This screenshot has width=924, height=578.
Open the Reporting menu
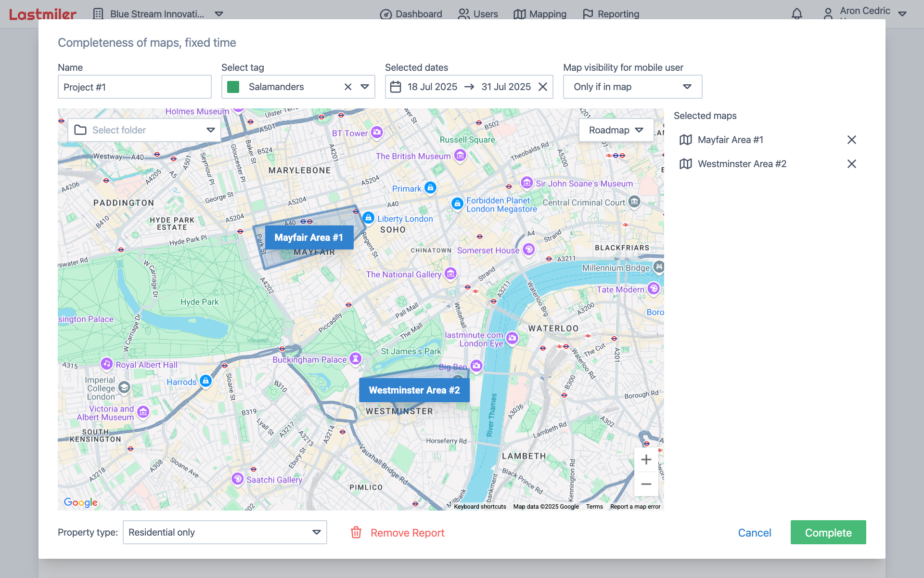[611, 14]
